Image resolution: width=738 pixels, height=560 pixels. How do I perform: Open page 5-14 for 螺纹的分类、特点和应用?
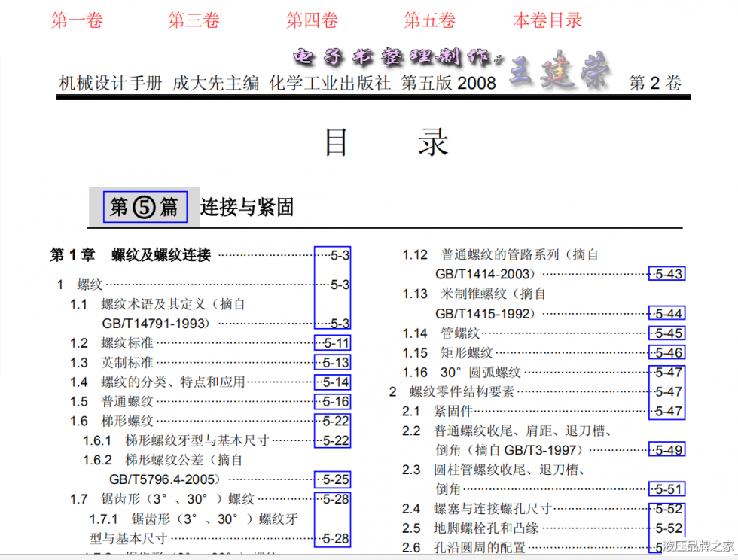[x=332, y=382]
